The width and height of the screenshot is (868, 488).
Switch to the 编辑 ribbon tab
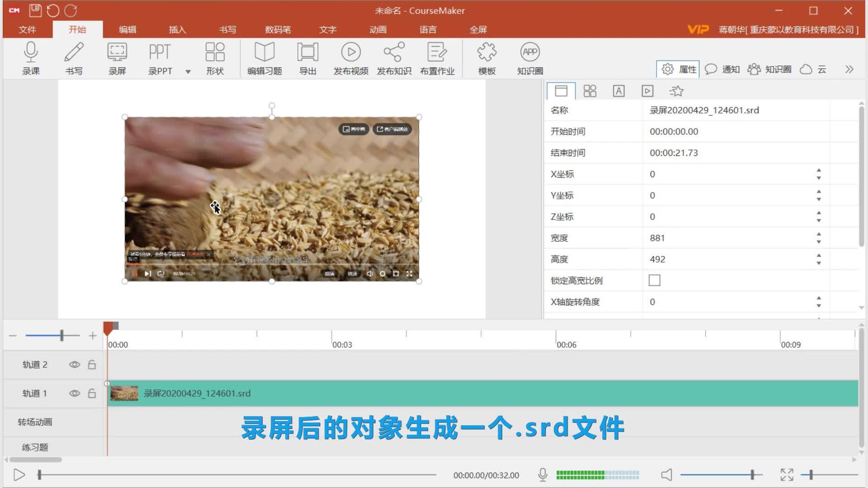pos(127,29)
